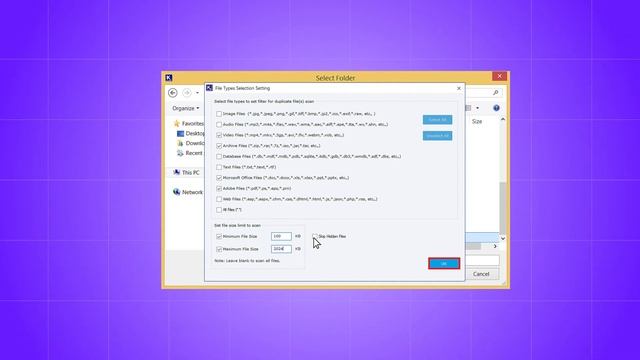Uncheck the Adobe Files checkbox
Screen dimensions: 640x360
219,189
